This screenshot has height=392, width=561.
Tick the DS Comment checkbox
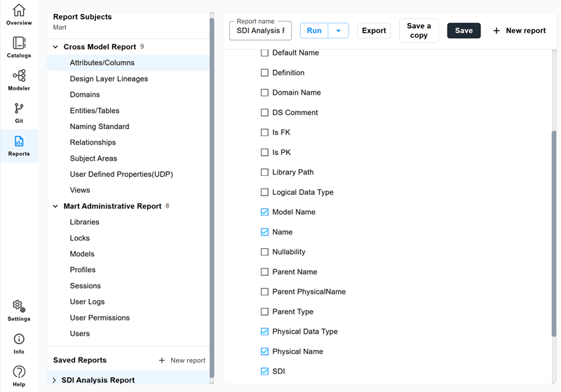(264, 113)
